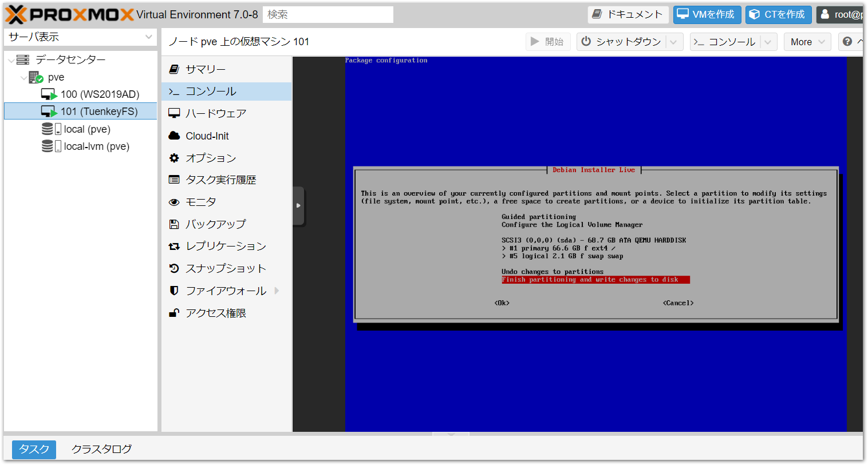Click the 検索 search field
868x465 pixels.
coord(328,15)
